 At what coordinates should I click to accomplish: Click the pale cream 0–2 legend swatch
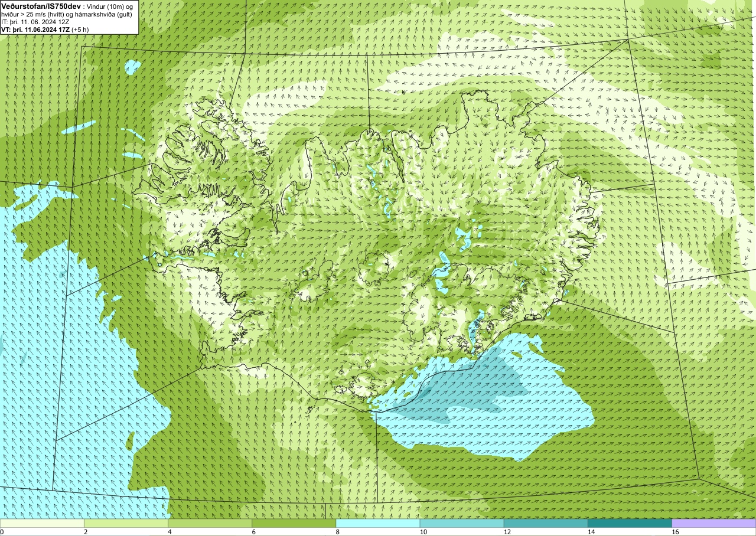(x=42, y=523)
